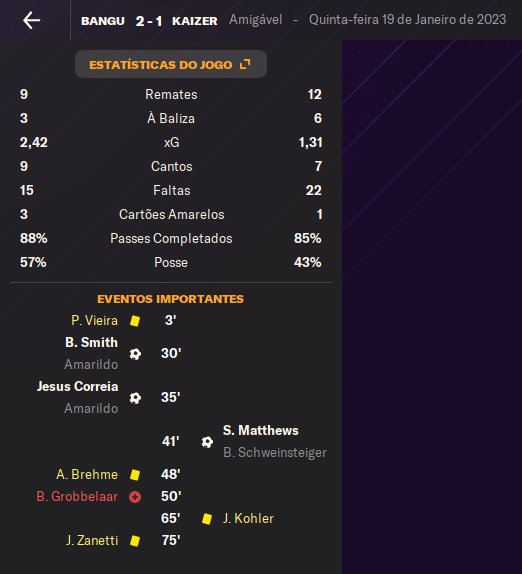Select the B. Grobbelaar injury entry
The width and height of the screenshot is (522, 574).
coord(77,496)
